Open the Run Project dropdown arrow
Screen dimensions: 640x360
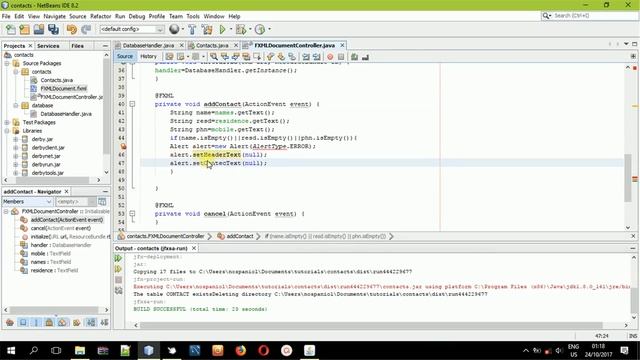pyautogui.click(x=231, y=29)
